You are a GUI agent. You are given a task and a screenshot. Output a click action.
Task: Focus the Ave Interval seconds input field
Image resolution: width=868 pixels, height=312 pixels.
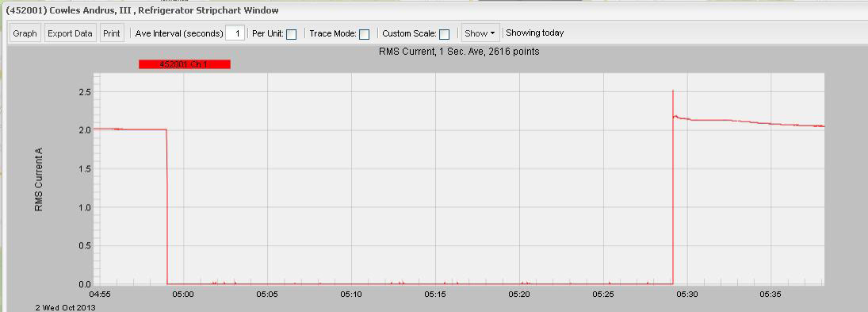coord(235,34)
